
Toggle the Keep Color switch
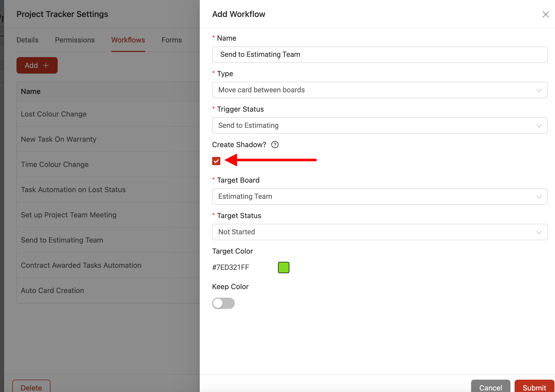(223, 303)
